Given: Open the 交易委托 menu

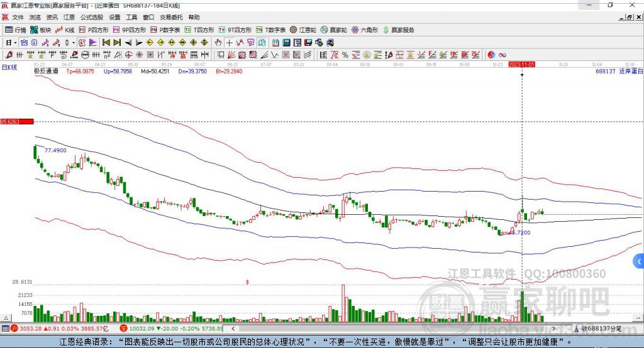Looking at the screenshot, I should click(x=171, y=17).
